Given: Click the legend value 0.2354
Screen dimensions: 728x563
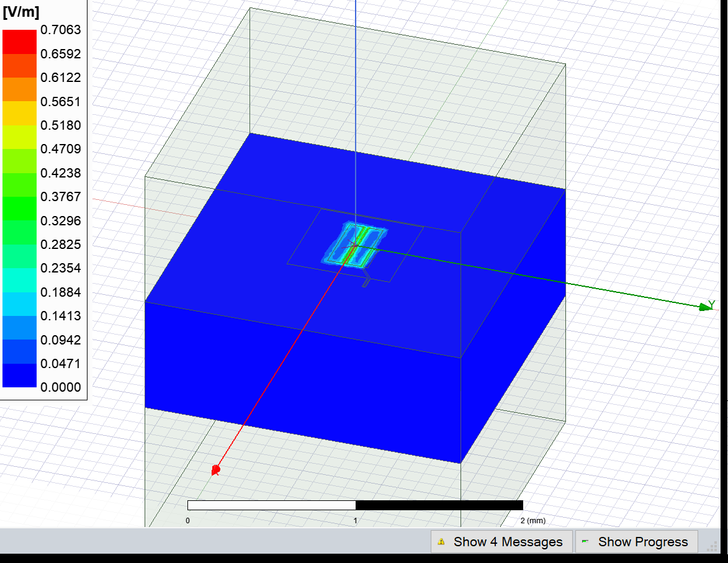Looking at the screenshot, I should tap(60, 268).
